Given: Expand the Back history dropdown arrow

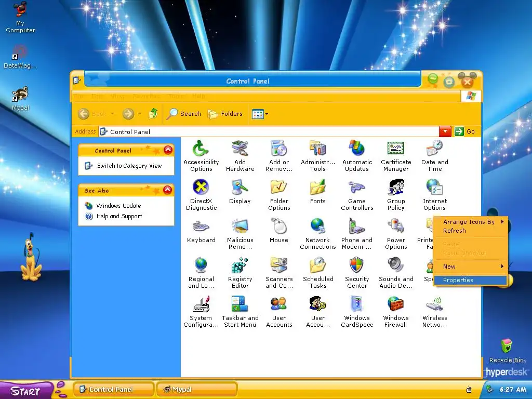Looking at the screenshot, I should (x=113, y=114).
